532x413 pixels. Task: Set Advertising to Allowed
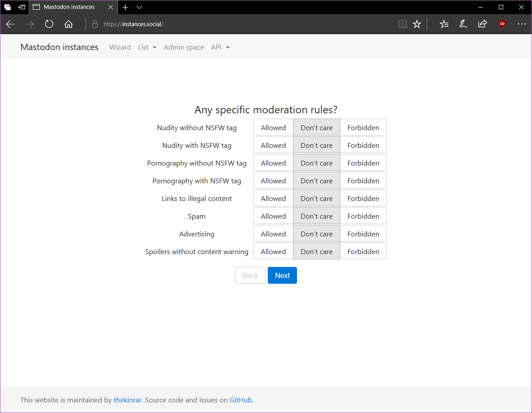click(x=273, y=234)
